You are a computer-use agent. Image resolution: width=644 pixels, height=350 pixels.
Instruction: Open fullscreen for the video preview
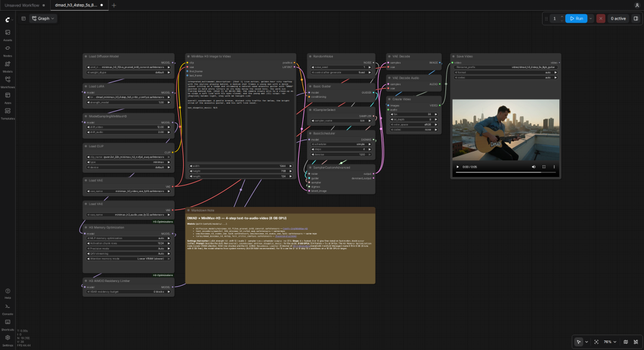544,167
